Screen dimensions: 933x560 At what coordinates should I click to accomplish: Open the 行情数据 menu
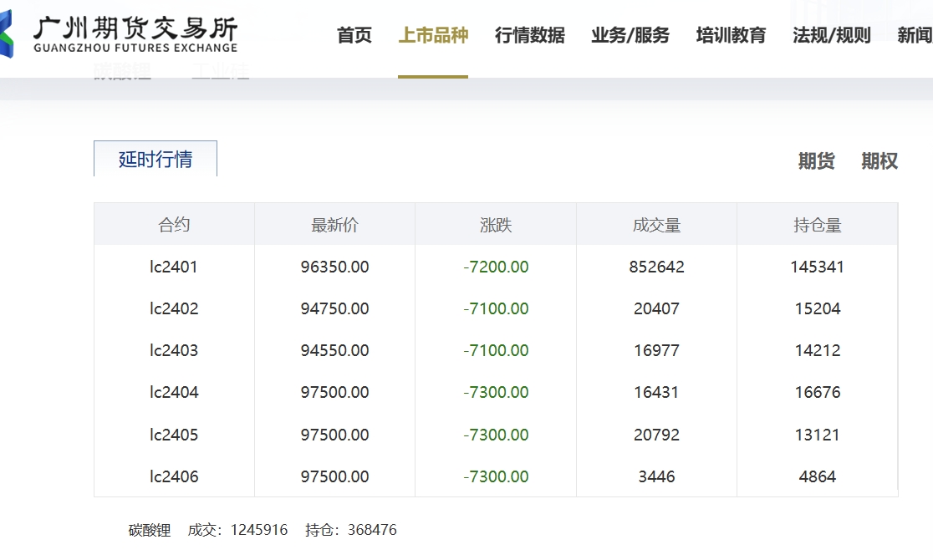(x=529, y=35)
